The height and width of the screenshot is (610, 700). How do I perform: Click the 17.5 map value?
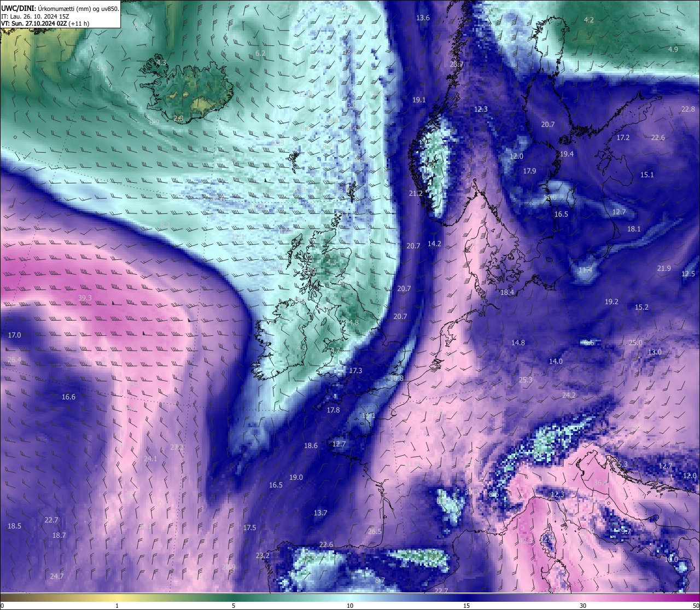[x=249, y=528]
